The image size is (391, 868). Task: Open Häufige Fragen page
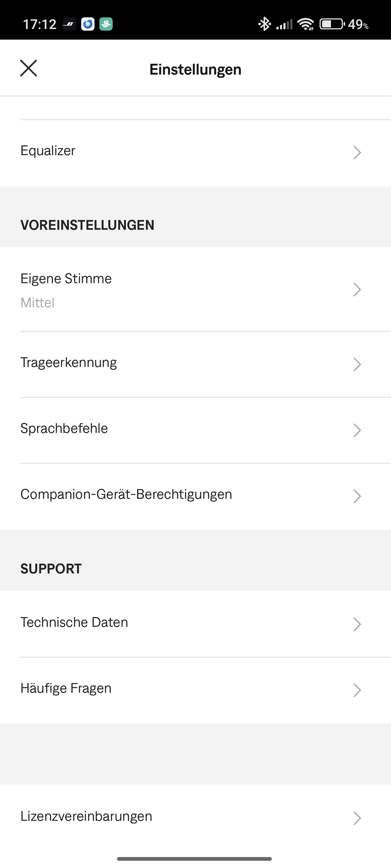(66, 688)
